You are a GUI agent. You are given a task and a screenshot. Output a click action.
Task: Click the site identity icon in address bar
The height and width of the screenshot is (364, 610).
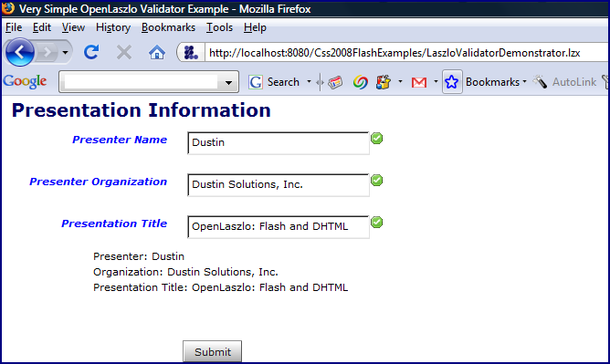click(x=191, y=52)
